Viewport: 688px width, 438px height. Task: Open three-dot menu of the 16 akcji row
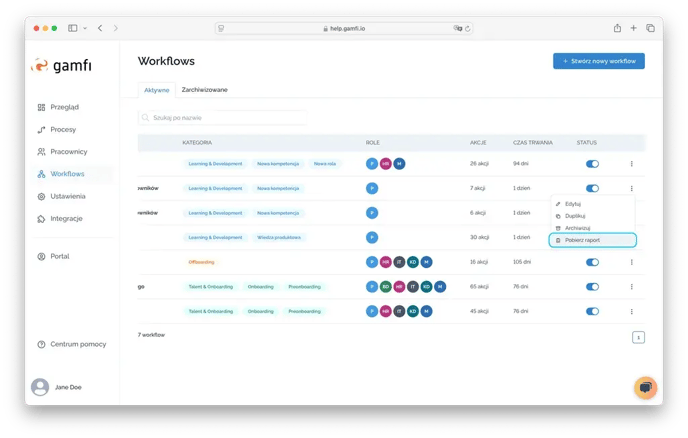631,262
